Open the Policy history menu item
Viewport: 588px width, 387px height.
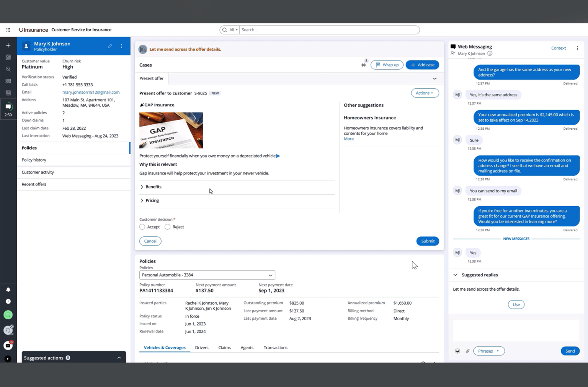click(34, 160)
